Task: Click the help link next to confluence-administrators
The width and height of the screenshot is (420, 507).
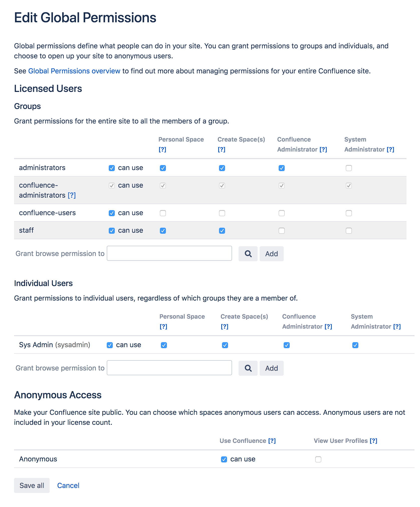Action: [72, 195]
